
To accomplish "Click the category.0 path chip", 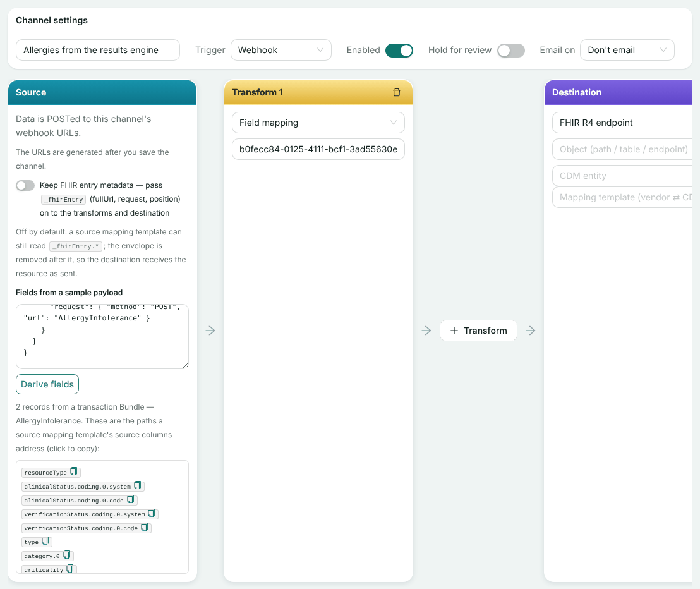I will (x=47, y=556).
